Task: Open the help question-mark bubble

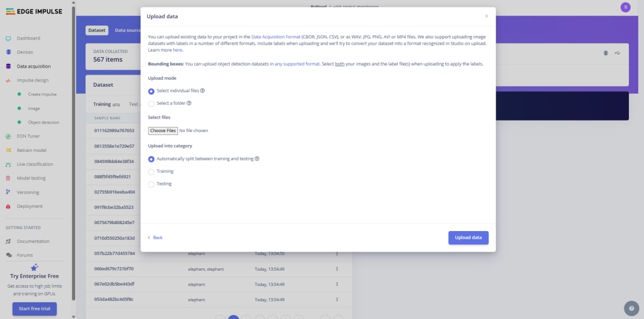Action: click(x=631, y=309)
